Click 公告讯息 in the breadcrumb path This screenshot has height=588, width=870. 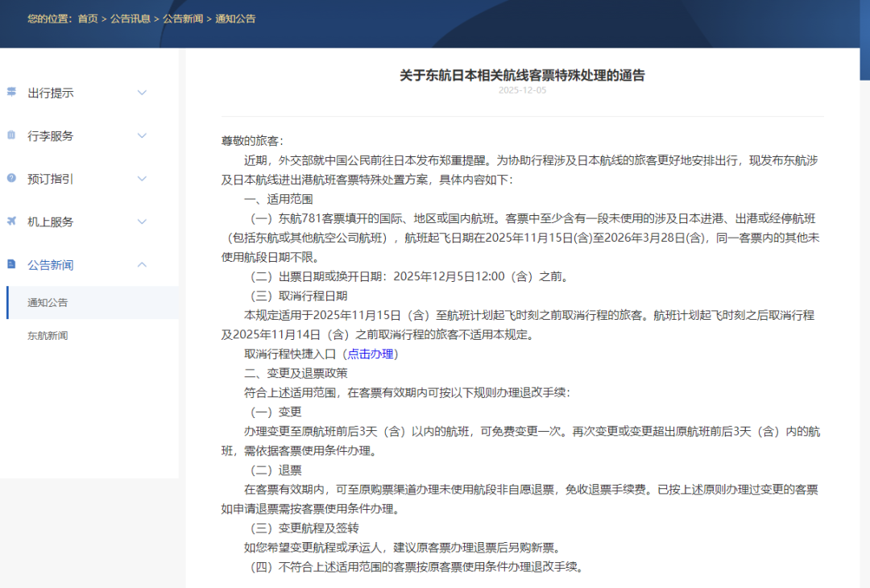pos(130,19)
